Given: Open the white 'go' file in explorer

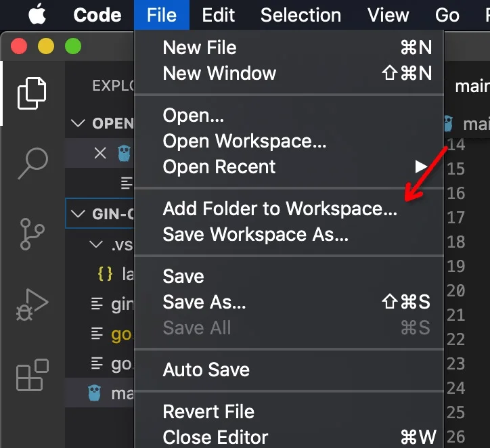Looking at the screenshot, I should [99, 363].
